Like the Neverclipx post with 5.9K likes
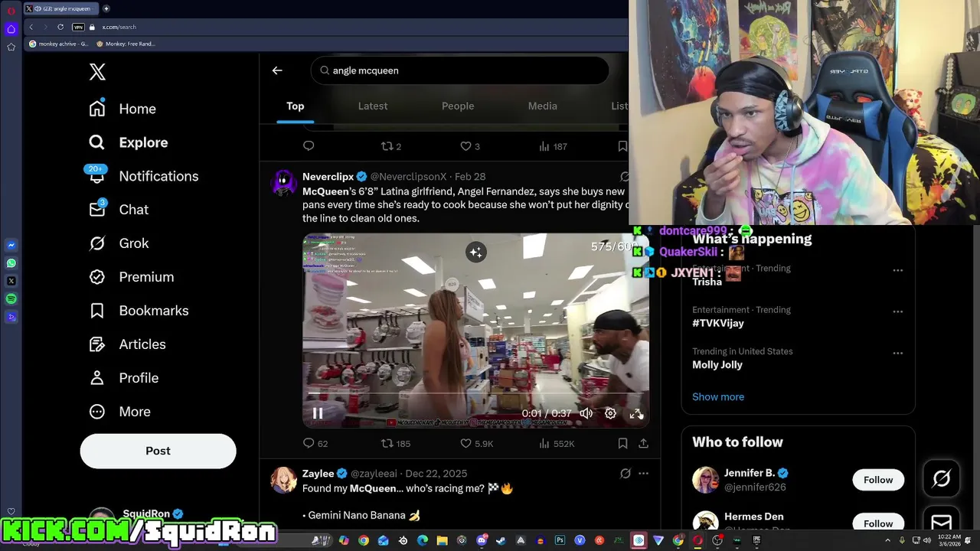The width and height of the screenshot is (980, 551). click(x=476, y=443)
